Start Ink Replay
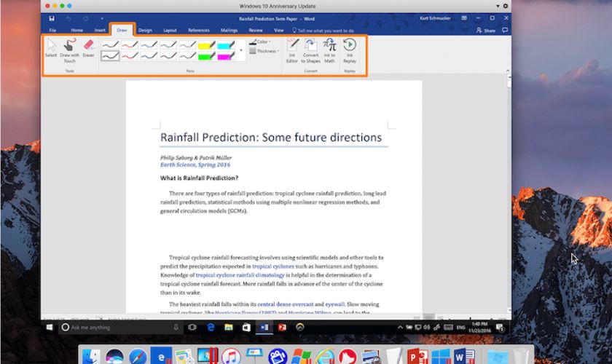 [350, 51]
